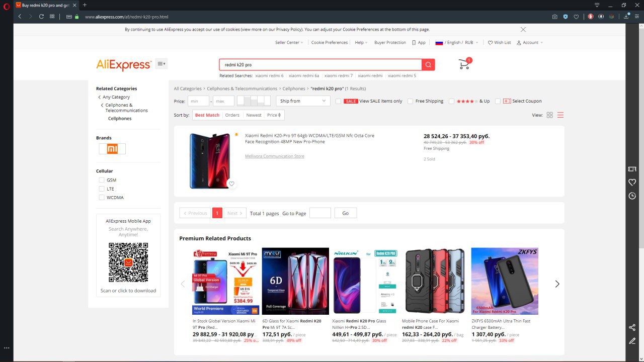Show site security padlock info

click(77, 17)
